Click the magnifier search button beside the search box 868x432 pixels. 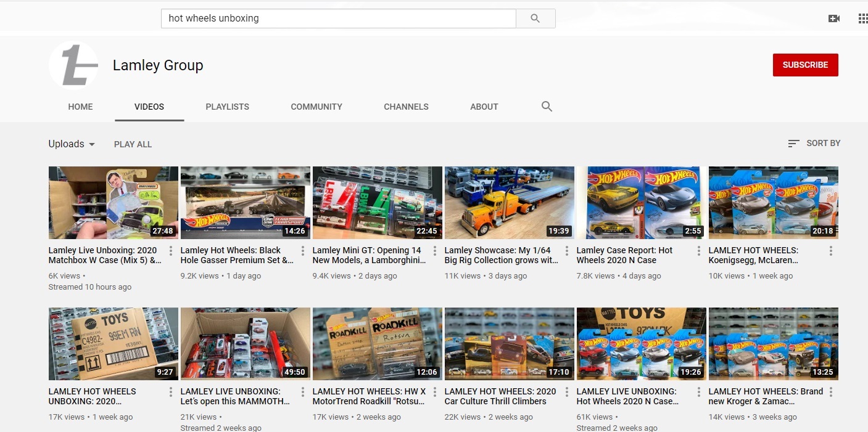(535, 18)
